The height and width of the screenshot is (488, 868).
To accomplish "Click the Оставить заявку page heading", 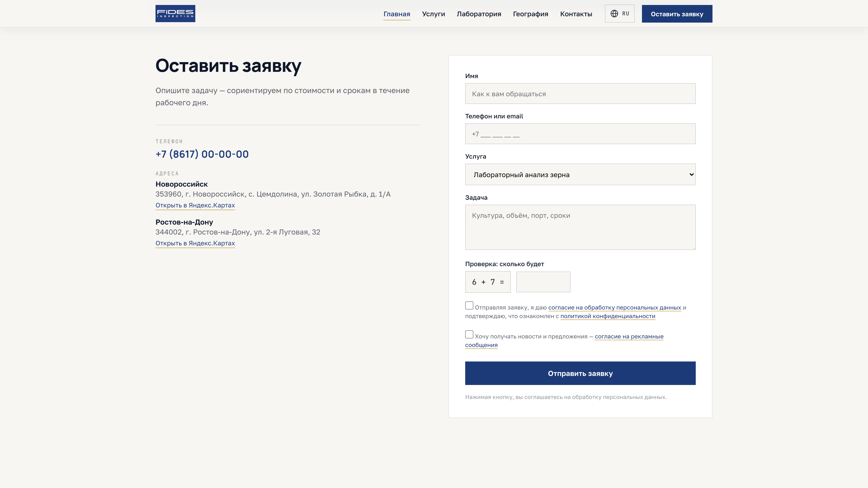I will (x=229, y=66).
